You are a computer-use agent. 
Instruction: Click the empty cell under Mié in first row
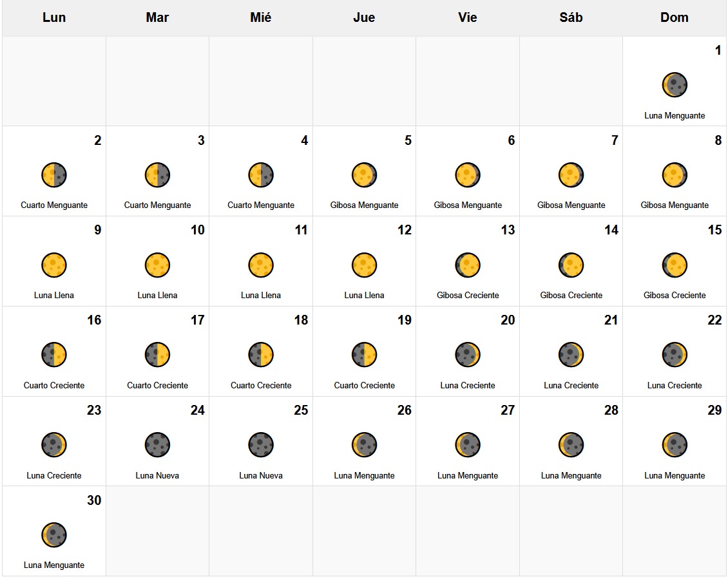tap(261, 81)
